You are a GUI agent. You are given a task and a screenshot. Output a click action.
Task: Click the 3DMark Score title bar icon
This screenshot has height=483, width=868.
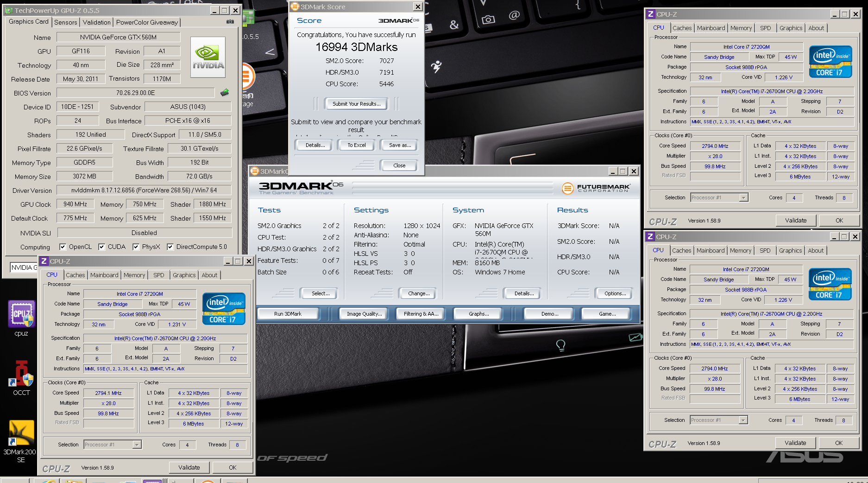[x=295, y=6]
